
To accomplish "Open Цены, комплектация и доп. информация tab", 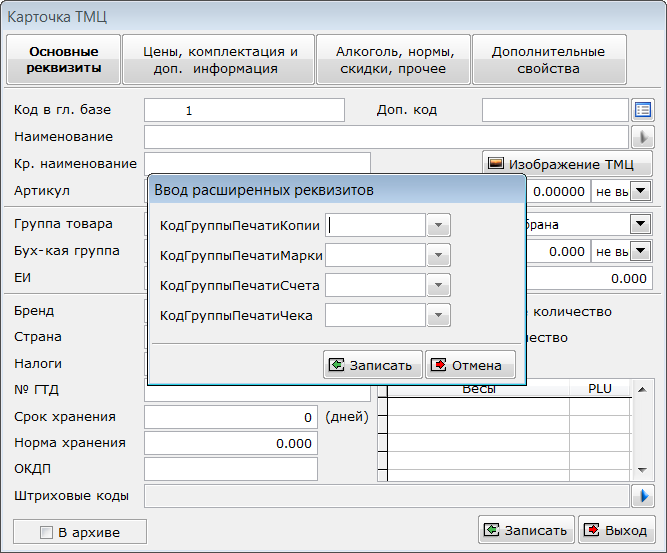I will [x=219, y=60].
